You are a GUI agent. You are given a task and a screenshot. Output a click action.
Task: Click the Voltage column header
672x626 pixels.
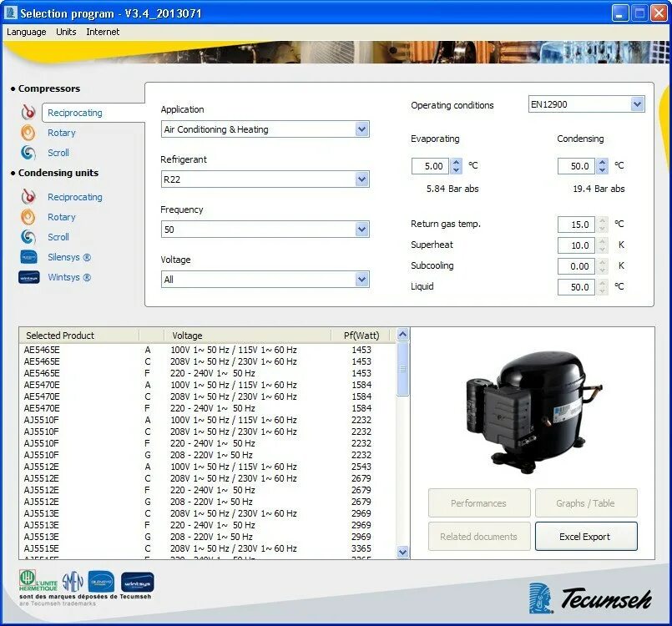click(248, 336)
